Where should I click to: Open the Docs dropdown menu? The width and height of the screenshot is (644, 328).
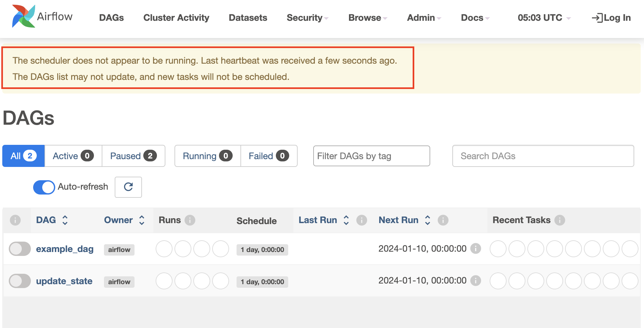point(475,18)
